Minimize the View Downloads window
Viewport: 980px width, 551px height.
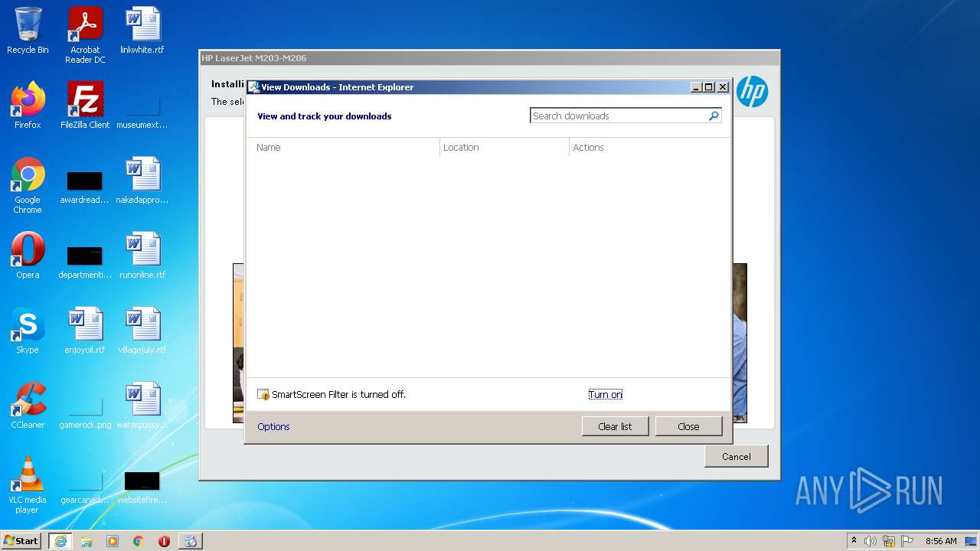(x=696, y=87)
